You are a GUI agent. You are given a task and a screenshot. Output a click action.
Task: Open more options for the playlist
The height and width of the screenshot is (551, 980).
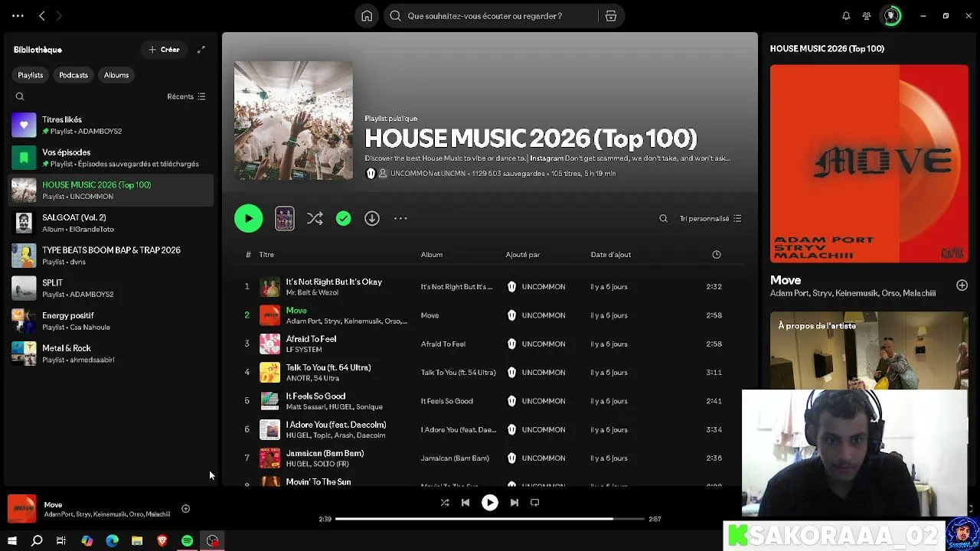coord(400,219)
